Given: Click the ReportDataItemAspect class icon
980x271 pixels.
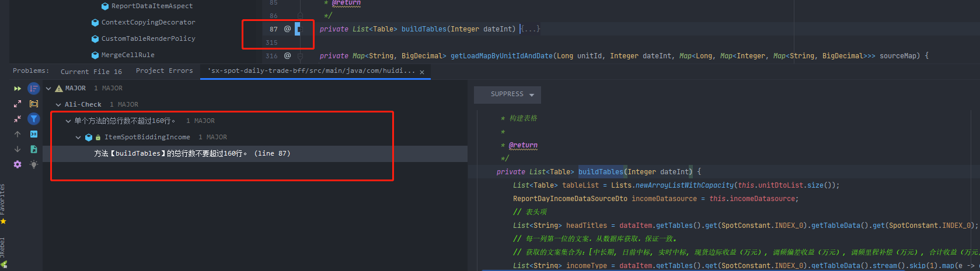Looking at the screenshot, I should pyautogui.click(x=105, y=6).
